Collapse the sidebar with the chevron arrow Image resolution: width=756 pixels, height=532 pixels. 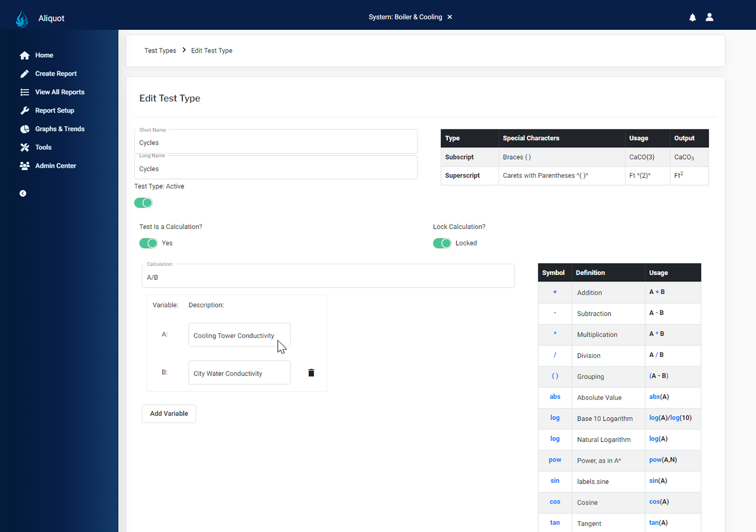pyautogui.click(x=23, y=193)
